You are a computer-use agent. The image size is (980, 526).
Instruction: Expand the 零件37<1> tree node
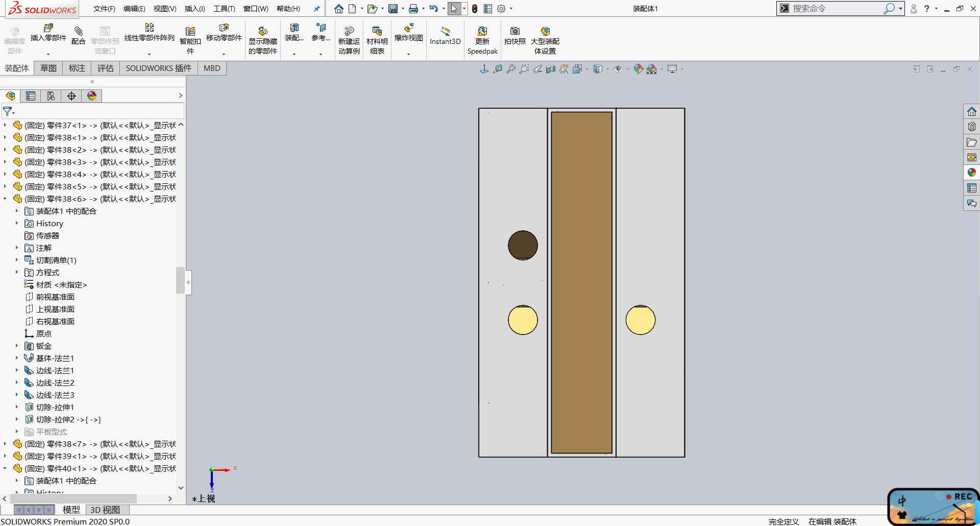coord(5,125)
